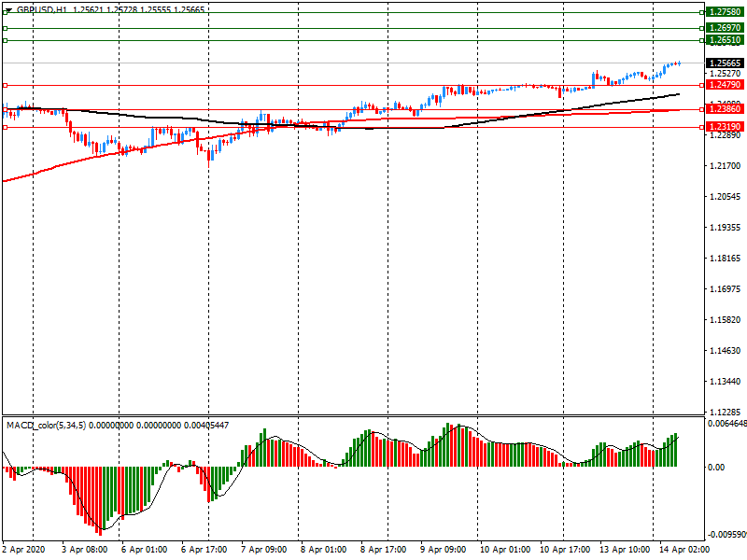Click the 1.19355 price on the scale
This screenshot has height=560, width=747.
(x=724, y=228)
